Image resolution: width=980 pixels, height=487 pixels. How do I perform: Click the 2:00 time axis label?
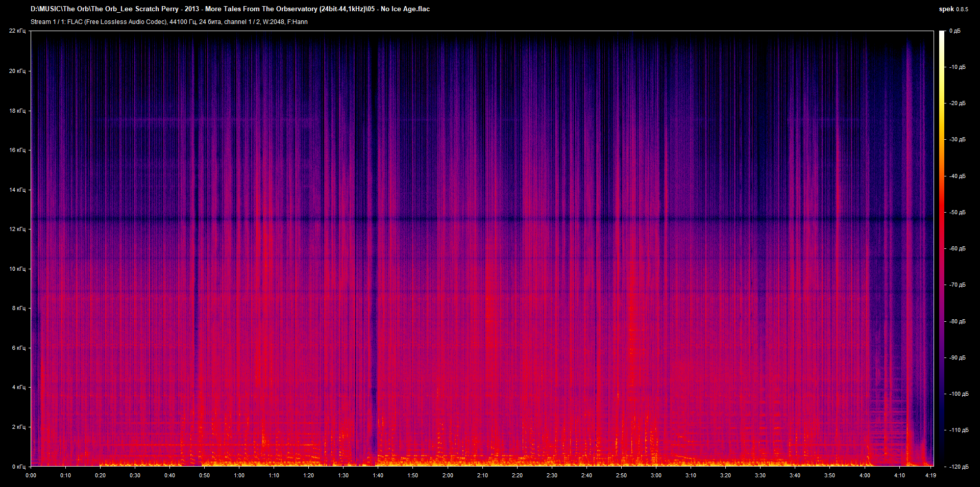pos(448,475)
